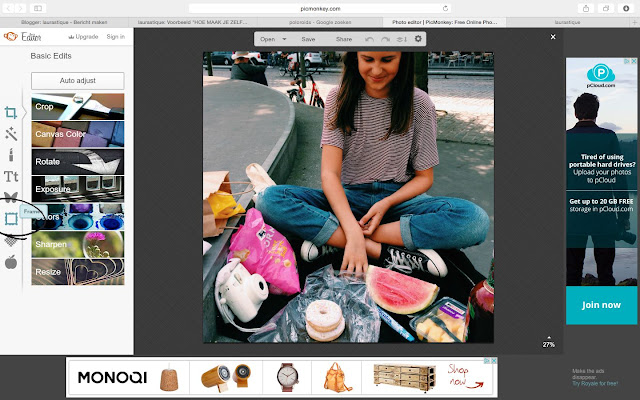The height and width of the screenshot is (400, 640).
Task: Open the layers palette icon
Action: pos(402,39)
